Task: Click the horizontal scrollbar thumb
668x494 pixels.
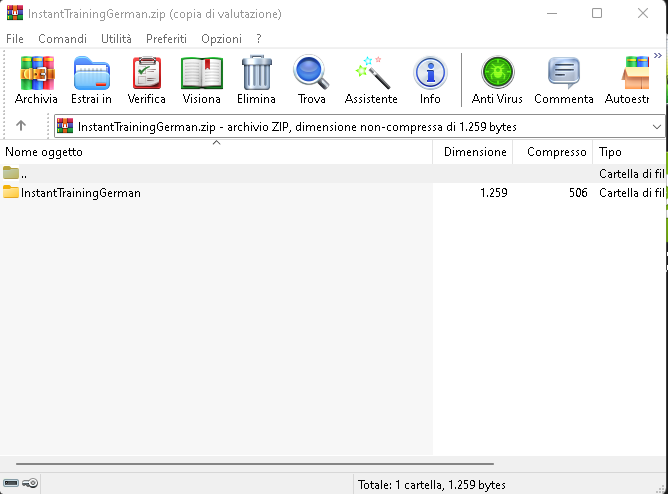Action: (255, 463)
